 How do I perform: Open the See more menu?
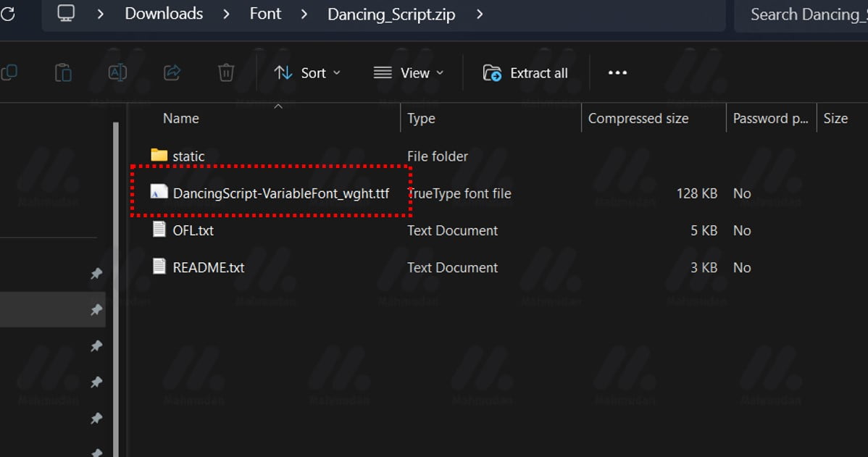point(617,72)
